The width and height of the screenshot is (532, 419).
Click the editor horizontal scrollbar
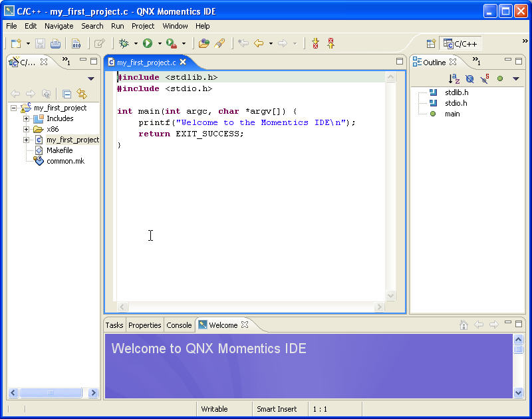click(x=250, y=307)
